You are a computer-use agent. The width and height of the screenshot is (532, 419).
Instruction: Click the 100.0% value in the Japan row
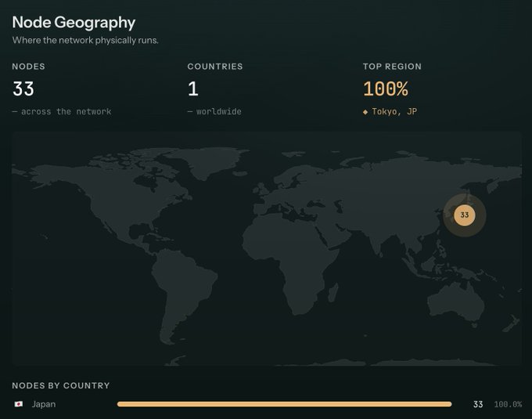pos(508,404)
